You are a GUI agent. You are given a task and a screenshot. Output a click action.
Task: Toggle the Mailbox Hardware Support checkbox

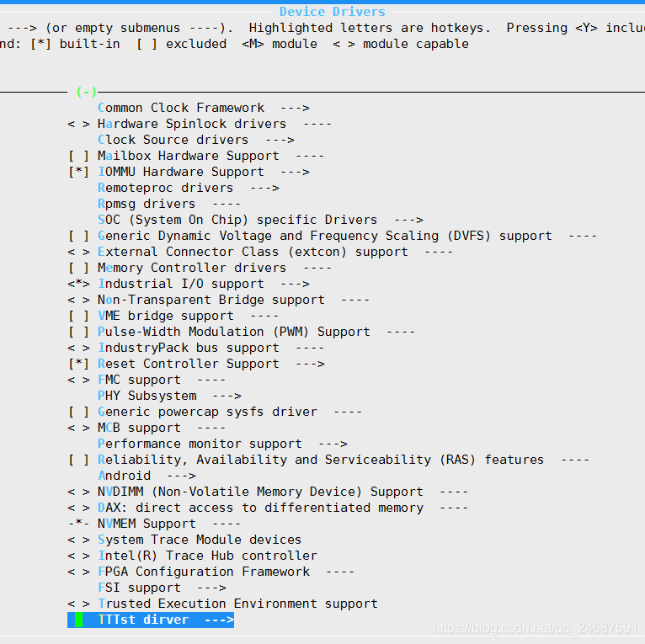point(78,156)
